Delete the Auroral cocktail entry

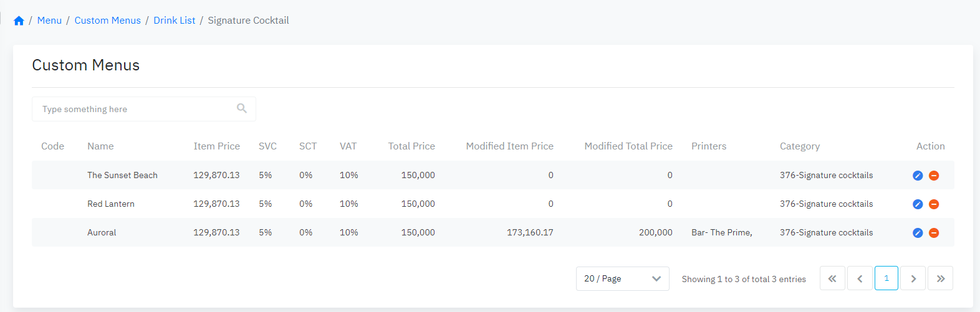pos(934,233)
